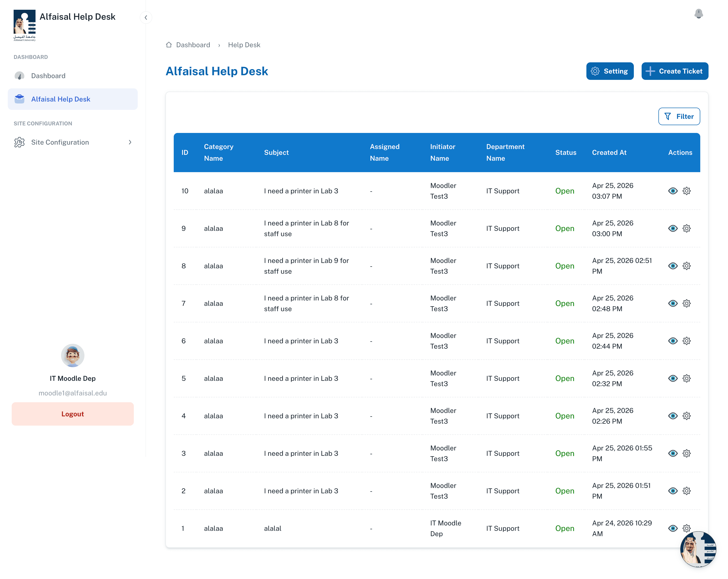This screenshot has width=728, height=579.
Task: View ticket 8 with the eye icon
Action: pos(673,266)
